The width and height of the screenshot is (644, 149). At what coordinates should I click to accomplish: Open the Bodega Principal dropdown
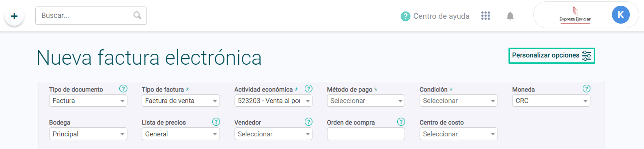click(88, 134)
